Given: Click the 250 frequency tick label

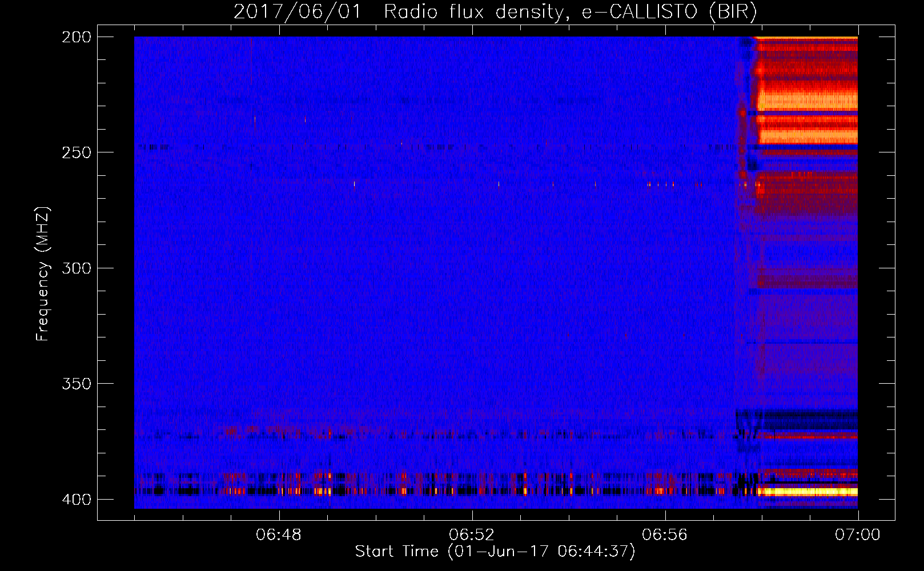Looking at the screenshot, I should pyautogui.click(x=77, y=152).
